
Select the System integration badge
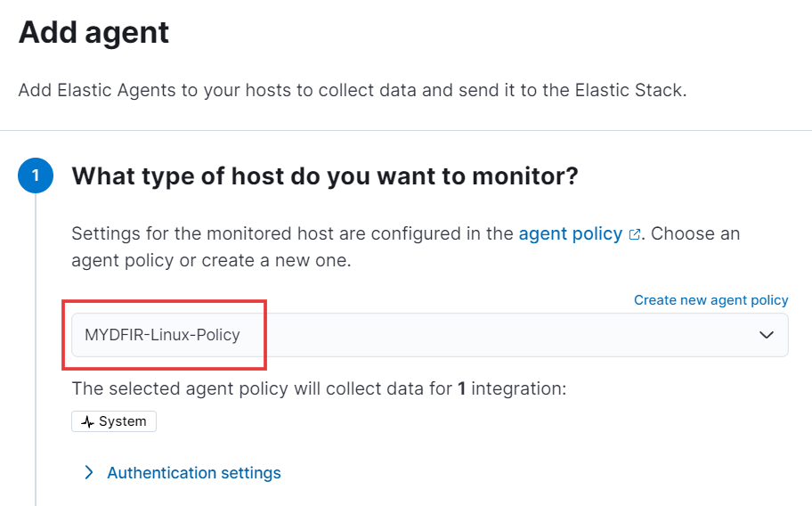pos(114,421)
